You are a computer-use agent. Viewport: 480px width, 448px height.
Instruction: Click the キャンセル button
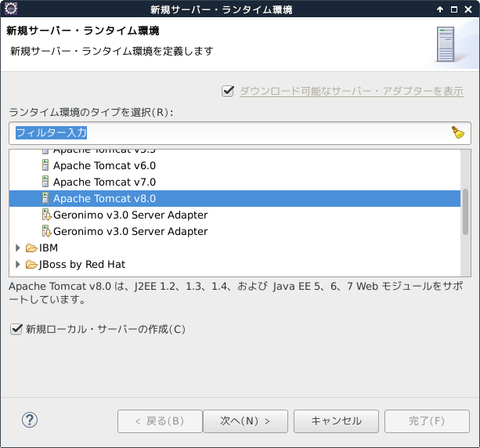[336, 421]
